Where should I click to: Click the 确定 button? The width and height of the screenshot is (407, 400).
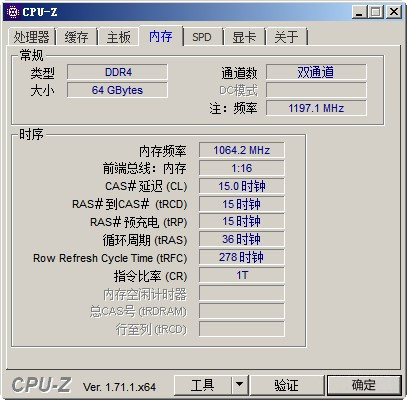364,385
